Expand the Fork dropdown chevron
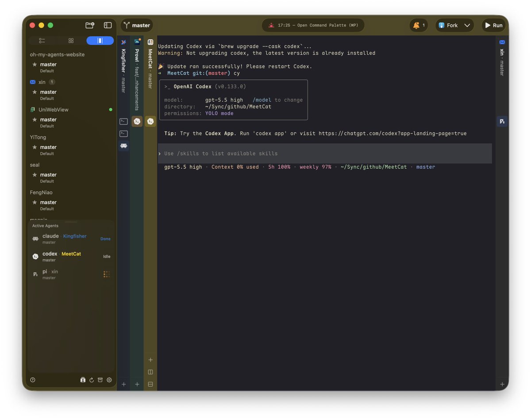 coord(467,25)
